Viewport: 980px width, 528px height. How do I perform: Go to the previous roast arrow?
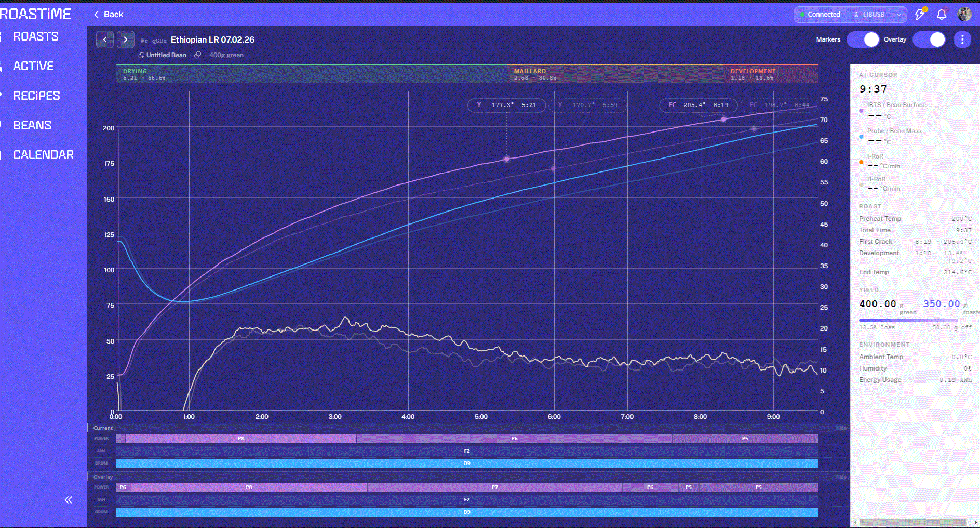[x=105, y=39]
